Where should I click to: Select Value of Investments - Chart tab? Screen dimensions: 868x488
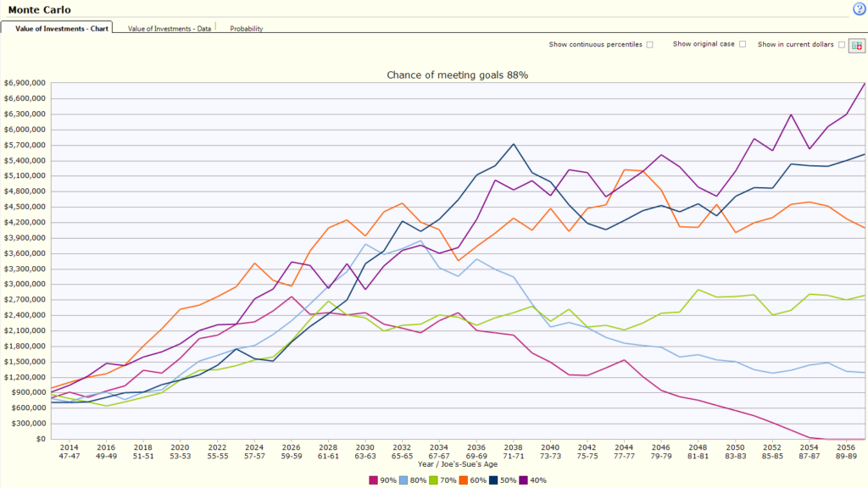(x=61, y=28)
